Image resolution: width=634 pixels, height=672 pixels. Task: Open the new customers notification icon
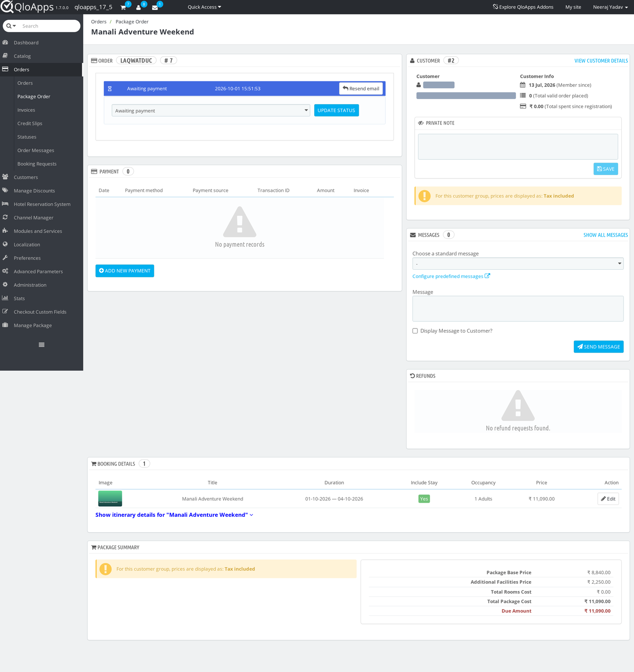point(139,7)
